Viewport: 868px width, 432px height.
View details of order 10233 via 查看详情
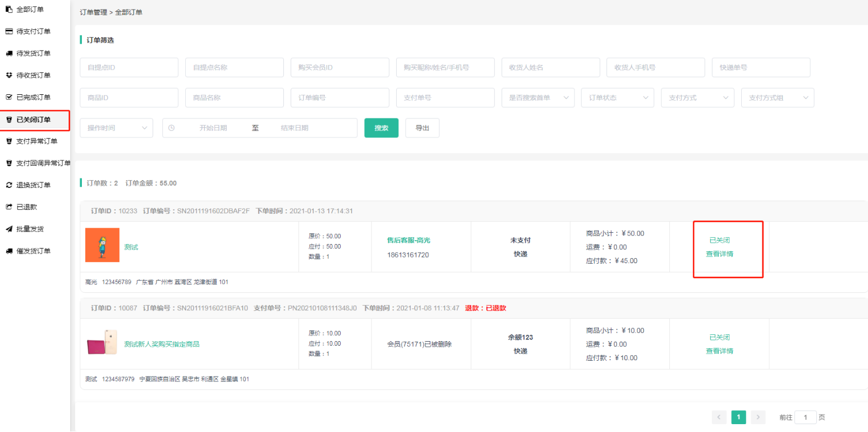tap(719, 254)
